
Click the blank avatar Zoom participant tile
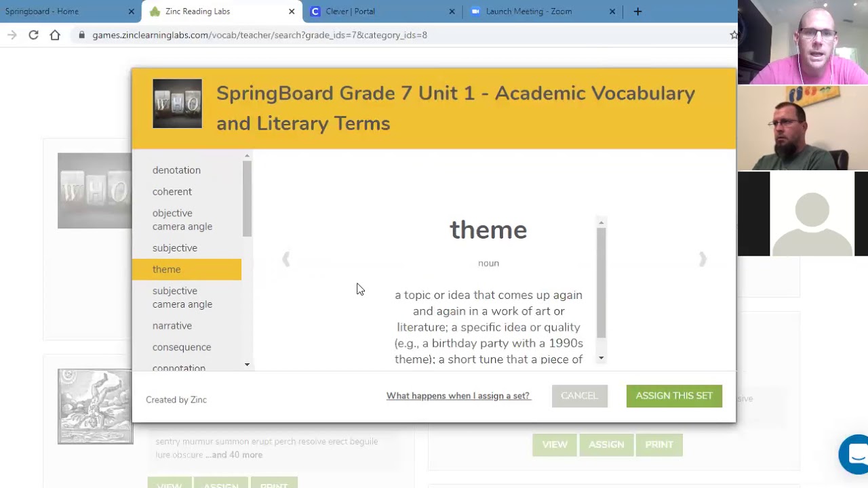pyautogui.click(x=803, y=214)
